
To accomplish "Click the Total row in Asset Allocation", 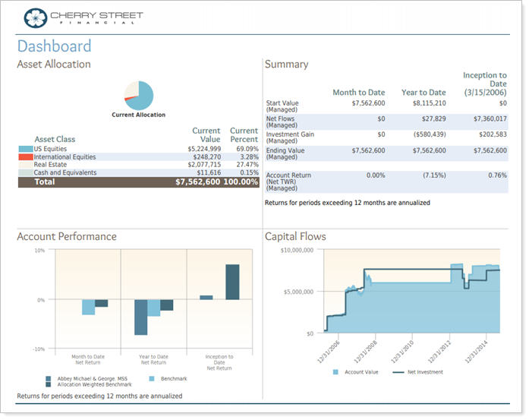I will (137, 182).
